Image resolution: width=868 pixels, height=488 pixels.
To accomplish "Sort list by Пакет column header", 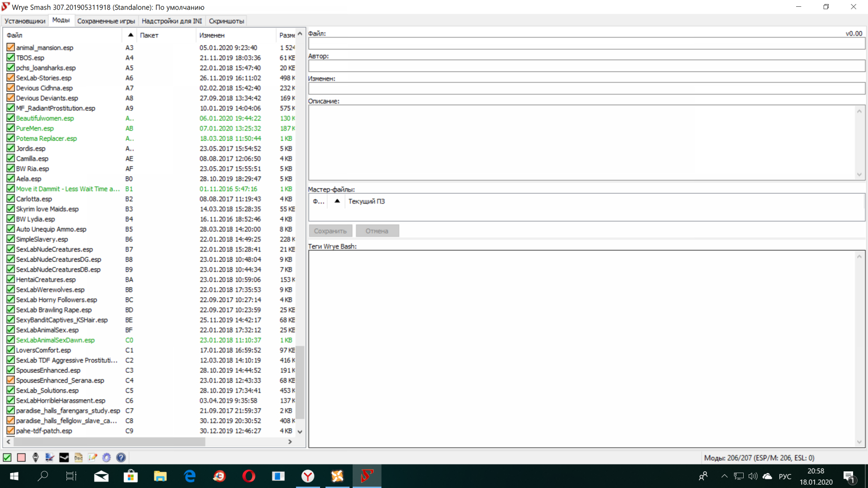I will click(x=149, y=35).
